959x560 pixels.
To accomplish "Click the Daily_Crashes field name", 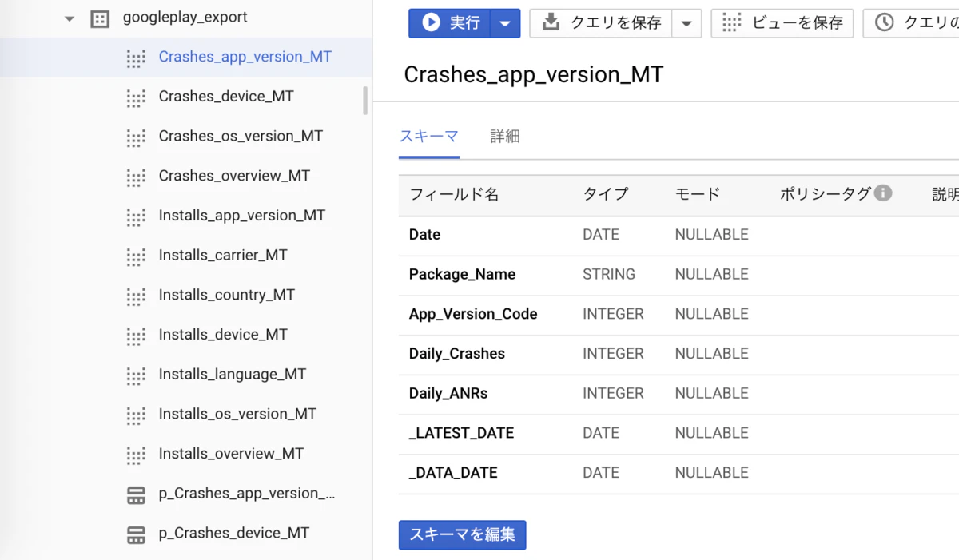I will pyautogui.click(x=457, y=353).
